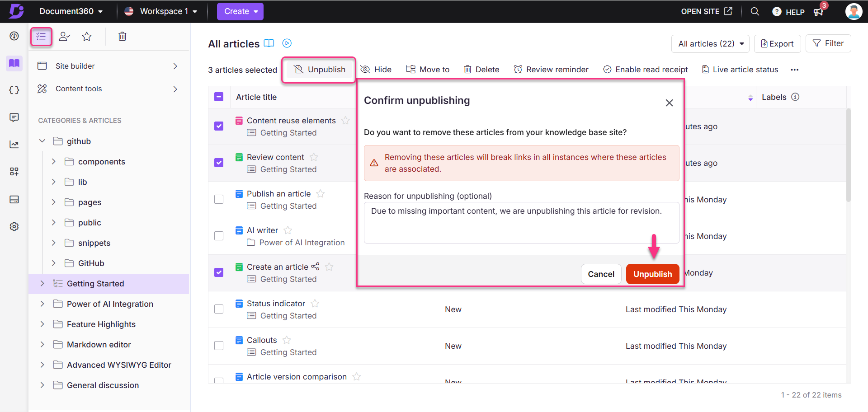Check the AI writer checkbox
The image size is (868, 412).
219,236
